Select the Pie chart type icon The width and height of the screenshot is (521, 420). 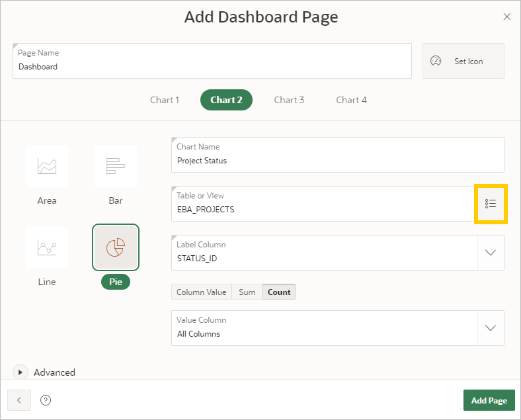pyautogui.click(x=116, y=247)
